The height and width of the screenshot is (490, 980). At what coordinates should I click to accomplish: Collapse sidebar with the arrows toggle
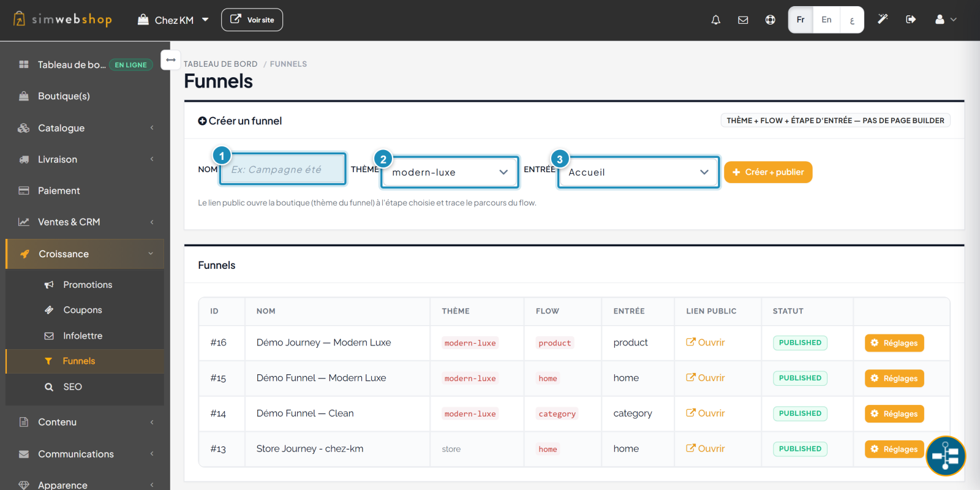tap(171, 60)
